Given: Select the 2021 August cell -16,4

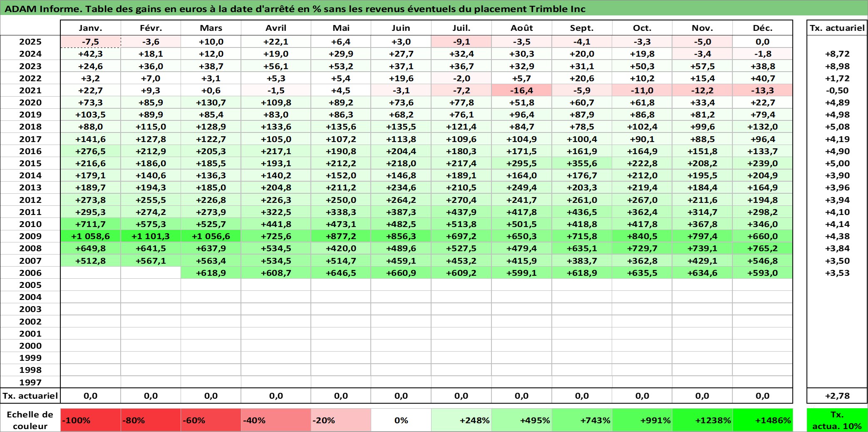Looking at the screenshot, I should tap(521, 90).
